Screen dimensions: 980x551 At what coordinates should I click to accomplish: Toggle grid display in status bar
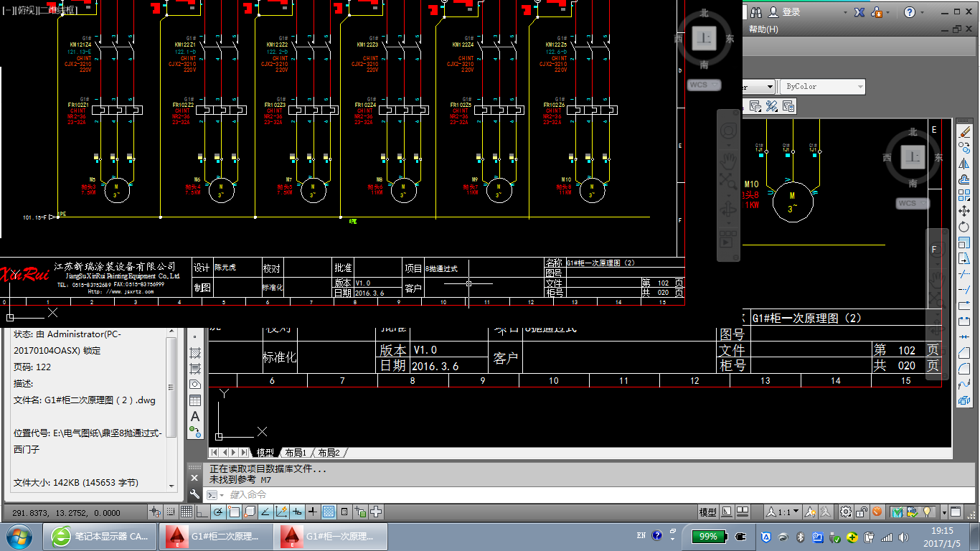coord(186,512)
